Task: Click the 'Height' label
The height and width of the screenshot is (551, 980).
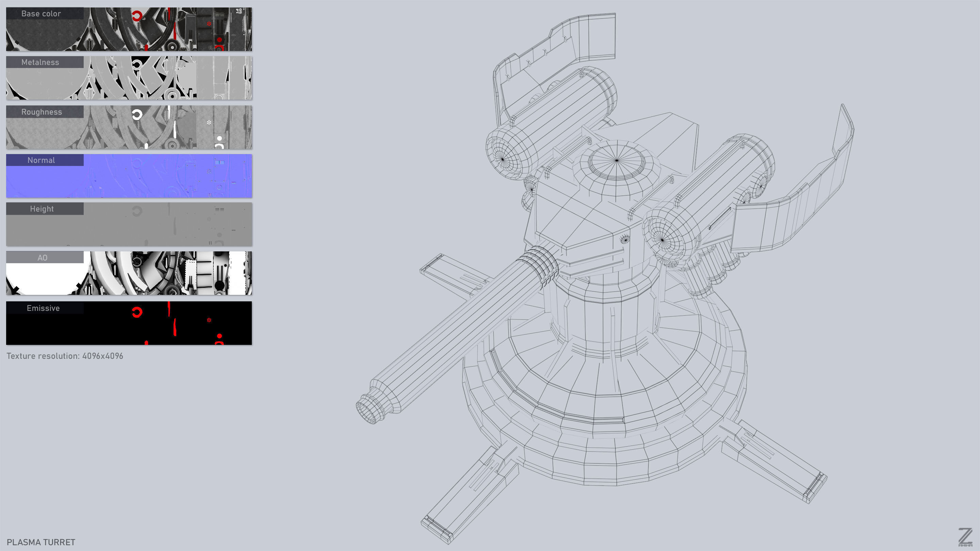Action: tap(42, 209)
